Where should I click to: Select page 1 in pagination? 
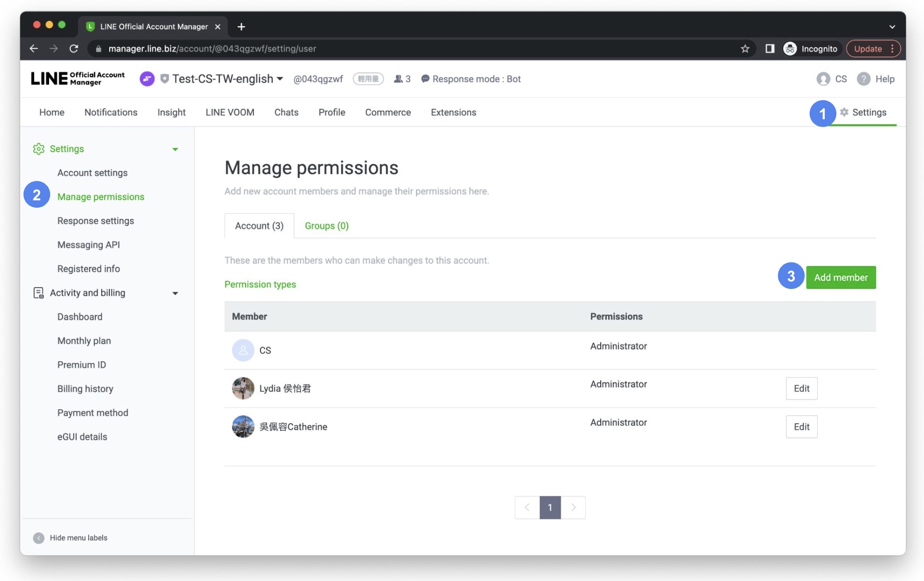pyautogui.click(x=550, y=507)
